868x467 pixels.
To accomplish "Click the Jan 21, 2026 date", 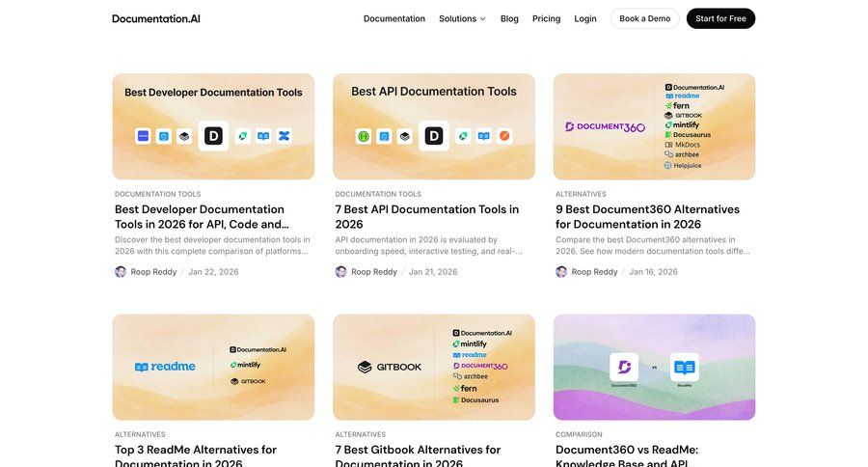I will click(x=433, y=271).
